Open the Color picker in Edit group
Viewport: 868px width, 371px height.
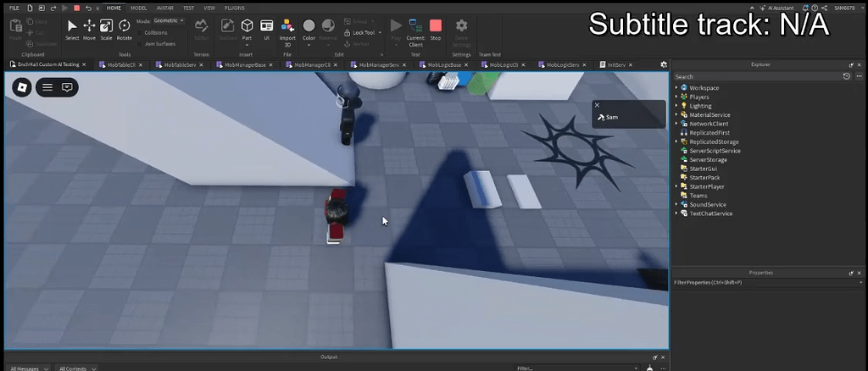tap(309, 30)
